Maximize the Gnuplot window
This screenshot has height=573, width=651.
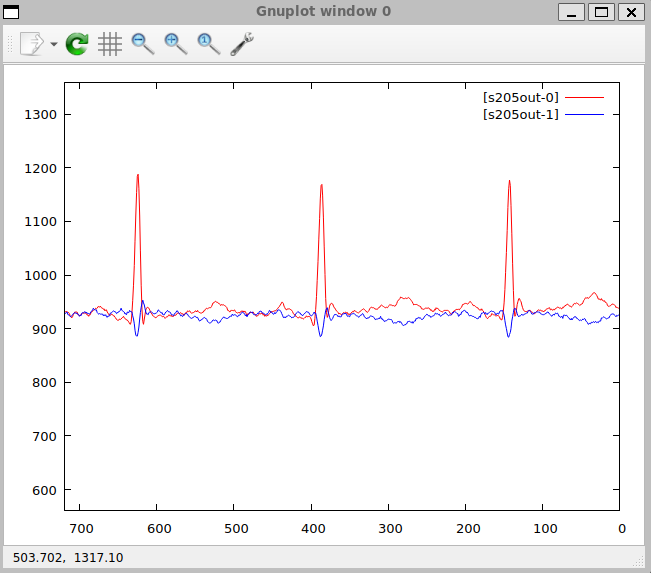point(601,12)
